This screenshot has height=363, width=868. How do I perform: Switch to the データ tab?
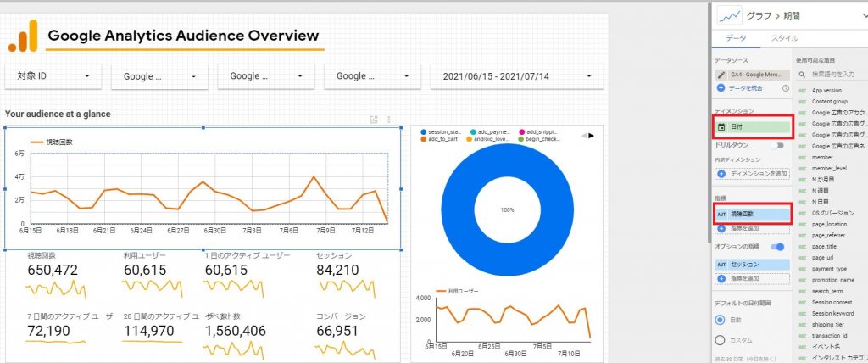tap(736, 38)
